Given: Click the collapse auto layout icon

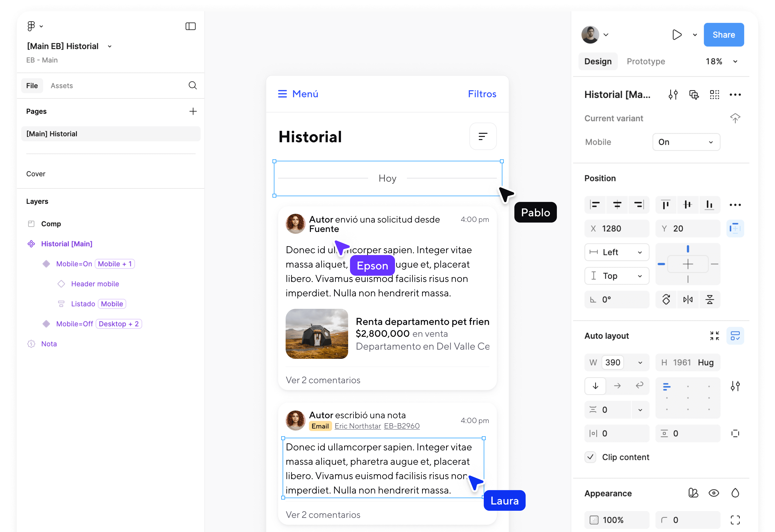Looking at the screenshot, I should [x=714, y=335].
